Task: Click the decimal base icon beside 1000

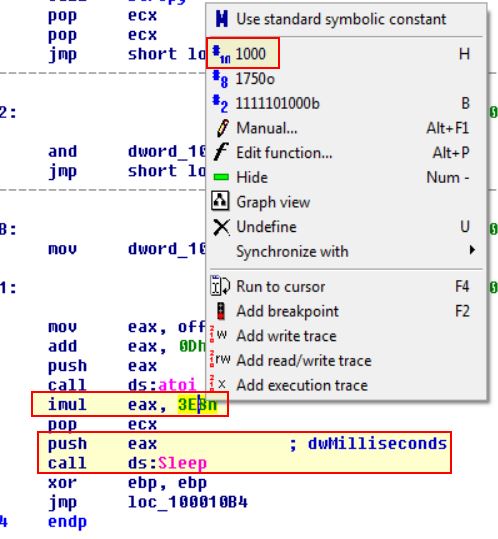Action: [221, 55]
